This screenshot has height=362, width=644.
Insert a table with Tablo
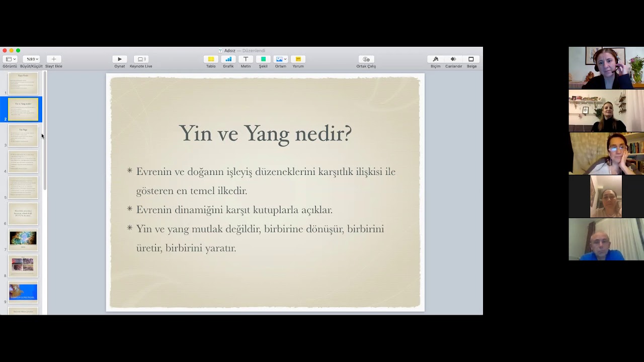click(211, 59)
